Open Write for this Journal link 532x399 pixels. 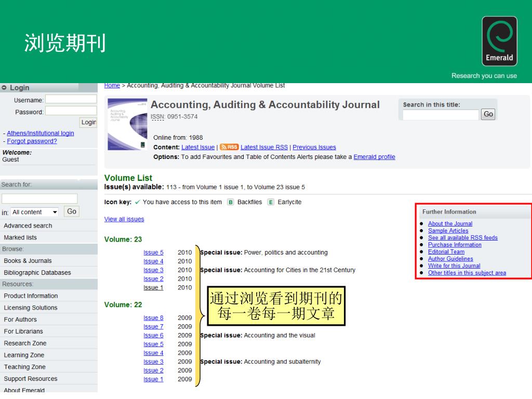coord(454,266)
